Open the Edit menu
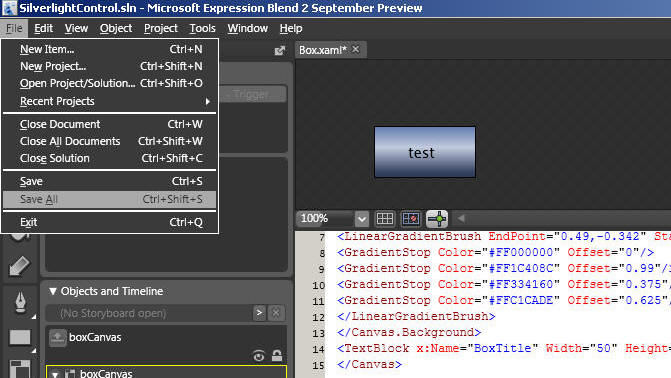The width and height of the screenshot is (671, 378). click(43, 28)
